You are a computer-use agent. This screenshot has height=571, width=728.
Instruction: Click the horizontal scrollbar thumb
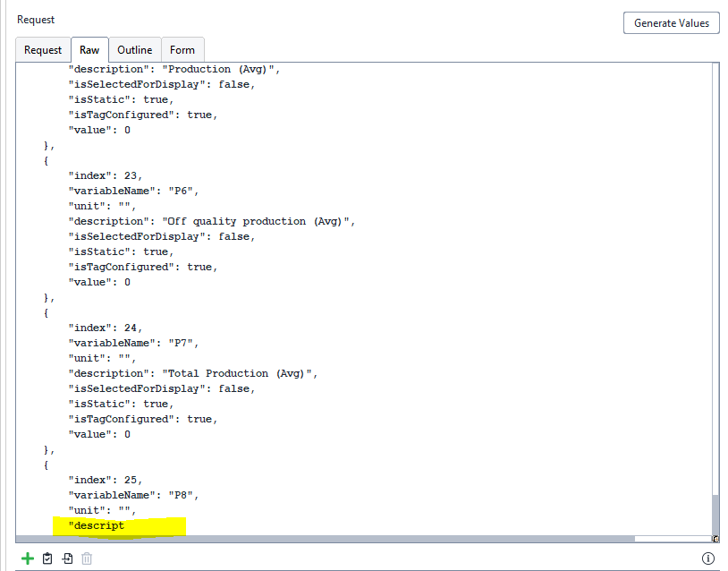[322, 539]
